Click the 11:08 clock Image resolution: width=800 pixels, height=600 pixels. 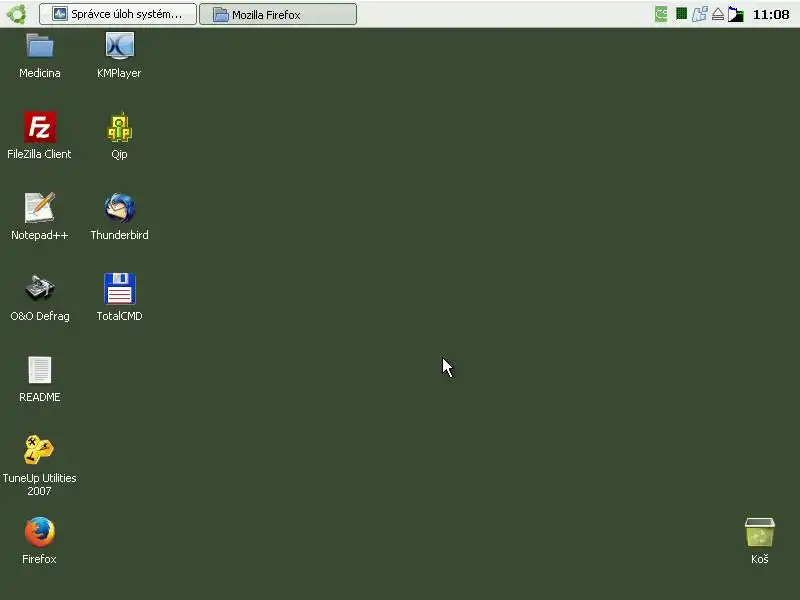[771, 14]
